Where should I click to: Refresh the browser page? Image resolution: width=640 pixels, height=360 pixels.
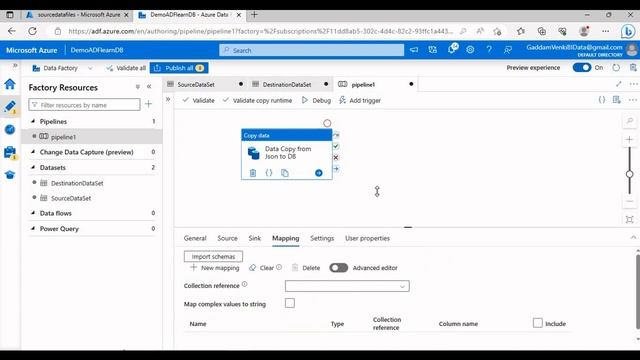[x=32, y=31]
